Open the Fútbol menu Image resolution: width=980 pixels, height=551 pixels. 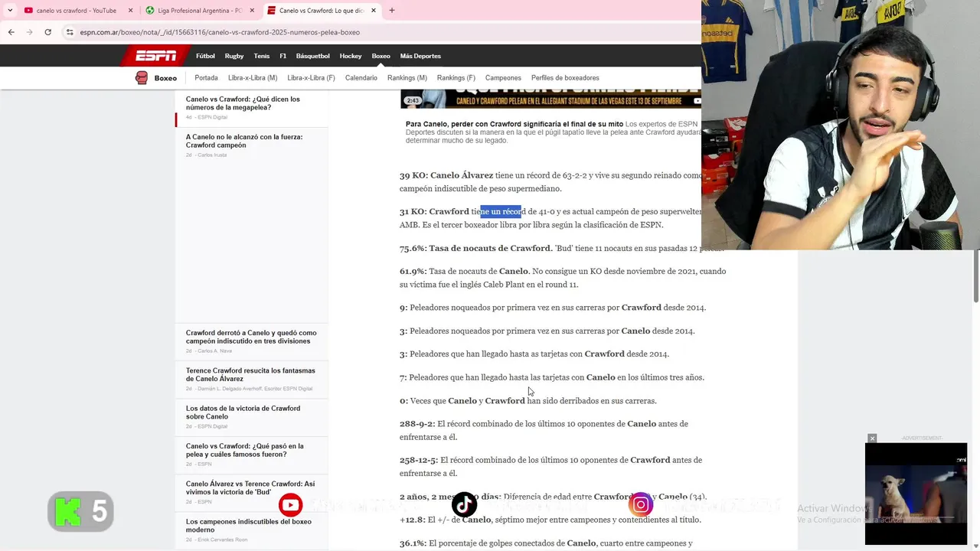205,56
